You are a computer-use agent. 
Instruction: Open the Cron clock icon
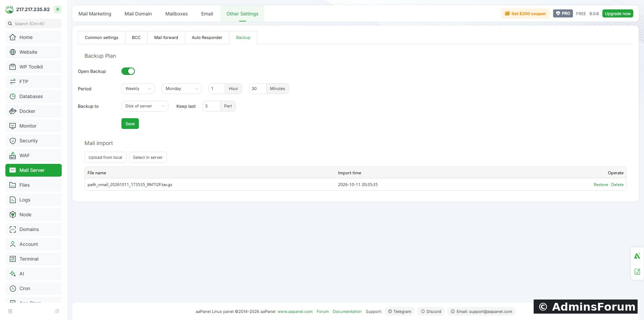point(13,288)
